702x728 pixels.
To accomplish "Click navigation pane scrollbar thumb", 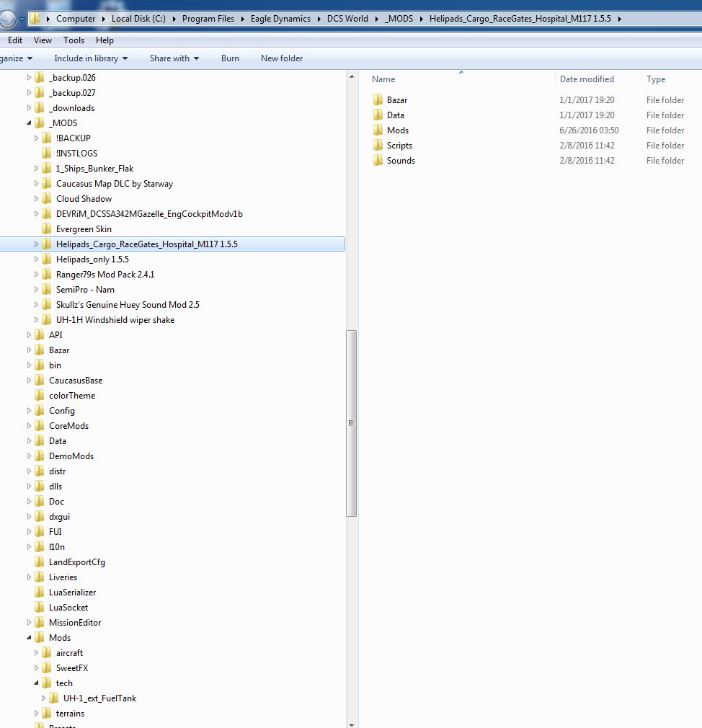I will [352, 423].
